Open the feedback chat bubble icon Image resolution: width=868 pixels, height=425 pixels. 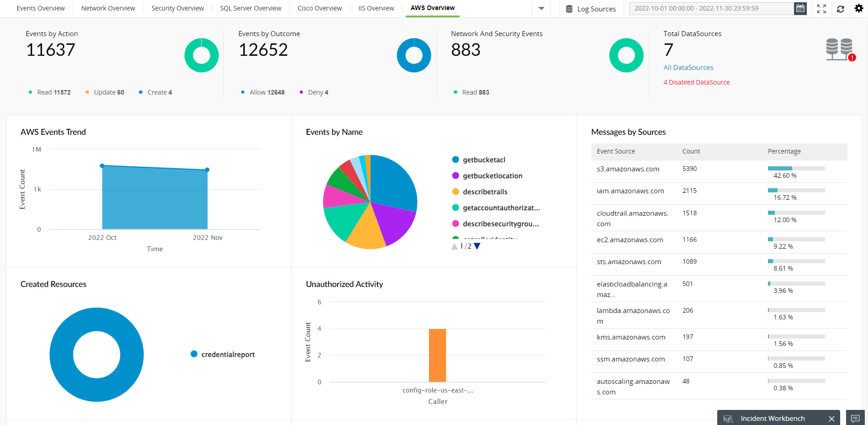pyautogui.click(x=855, y=418)
